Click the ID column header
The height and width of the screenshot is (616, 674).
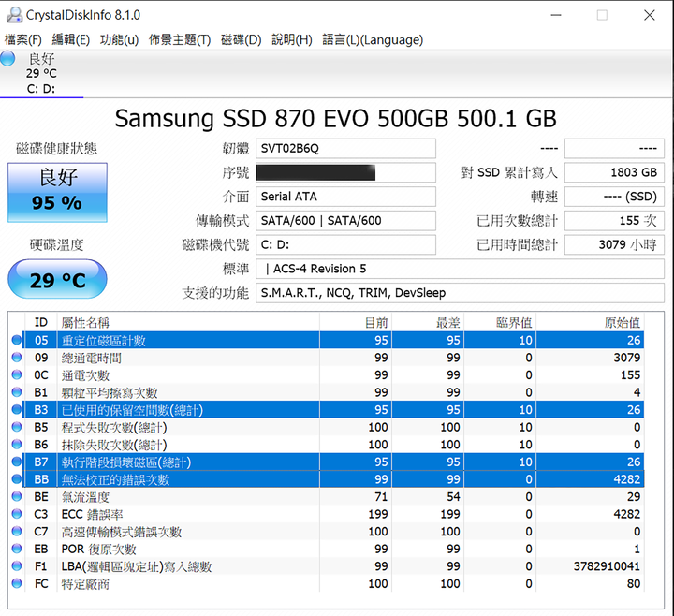click(x=41, y=322)
